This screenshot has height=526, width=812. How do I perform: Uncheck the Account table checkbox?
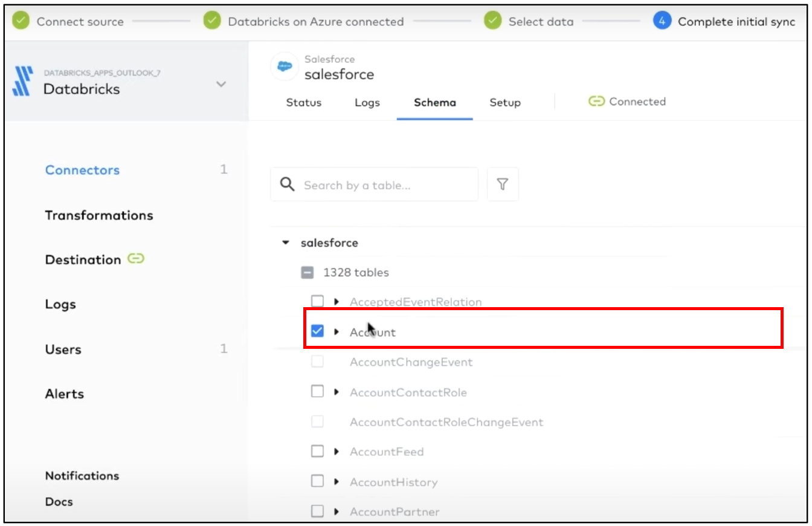point(317,331)
